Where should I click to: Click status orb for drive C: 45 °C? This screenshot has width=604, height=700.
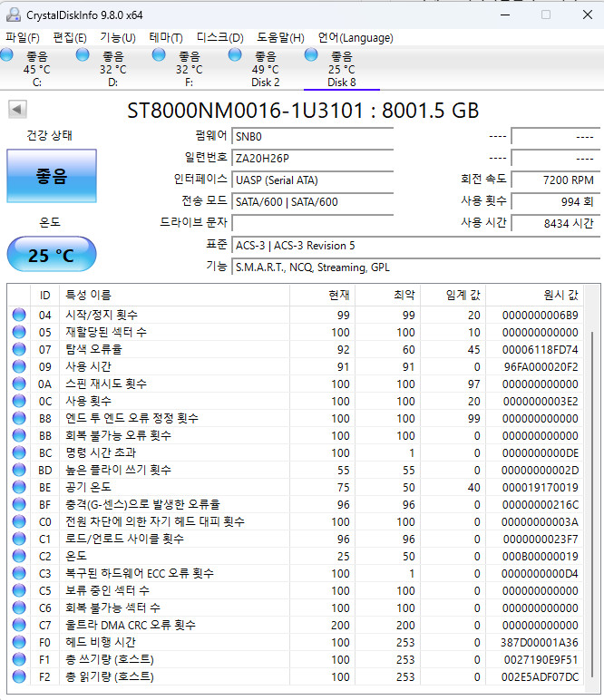click(6, 55)
